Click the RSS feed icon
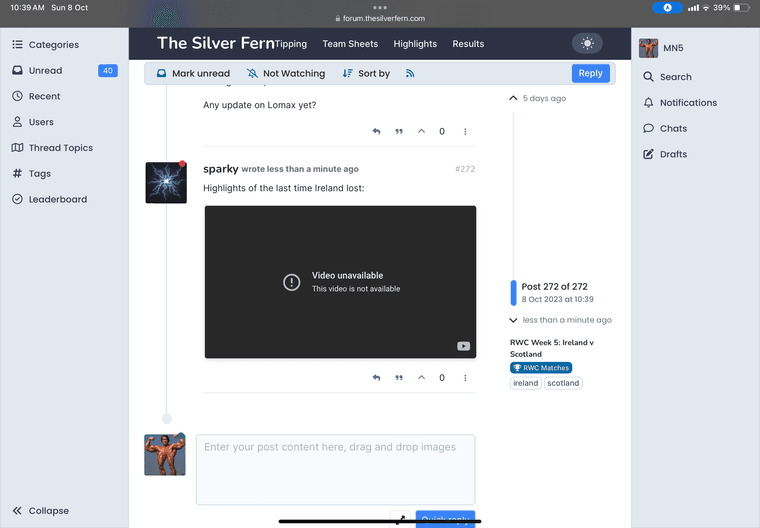760x528 pixels. (x=410, y=74)
